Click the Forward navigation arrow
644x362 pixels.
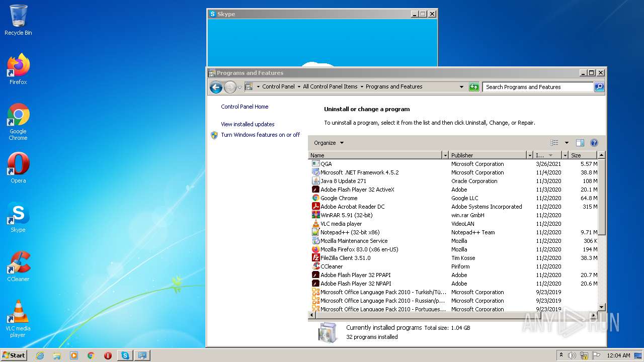(x=230, y=87)
